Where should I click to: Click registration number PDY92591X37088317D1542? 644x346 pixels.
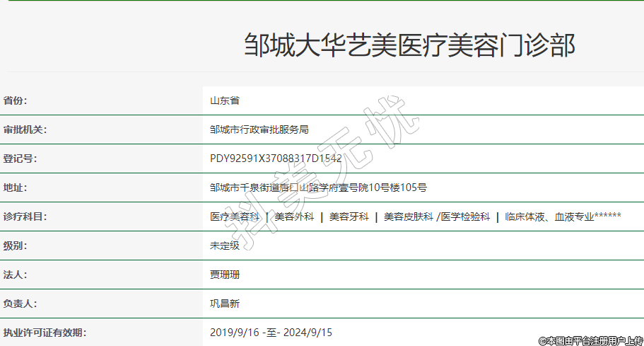coord(276,158)
